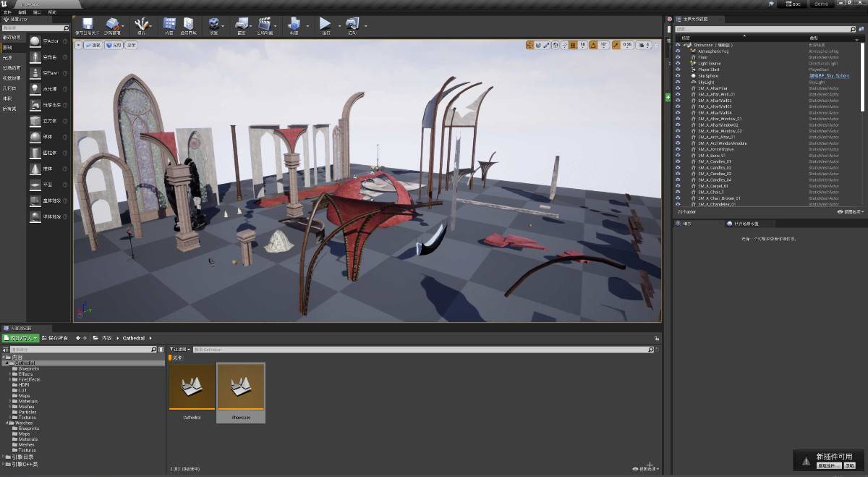Click the Build toolbar icon
868x477 pixels.
pyautogui.click(x=294, y=25)
